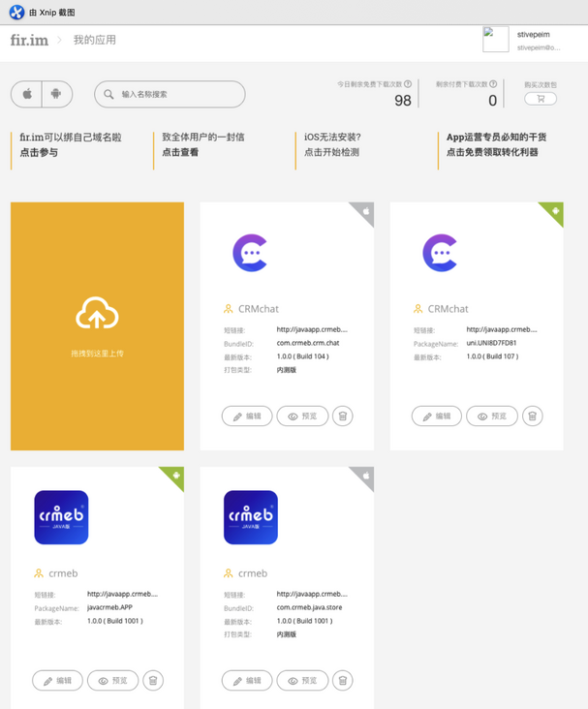Image resolution: width=588 pixels, height=709 pixels.
Task: Preview the CRMchat Build 107 app
Action: click(492, 416)
